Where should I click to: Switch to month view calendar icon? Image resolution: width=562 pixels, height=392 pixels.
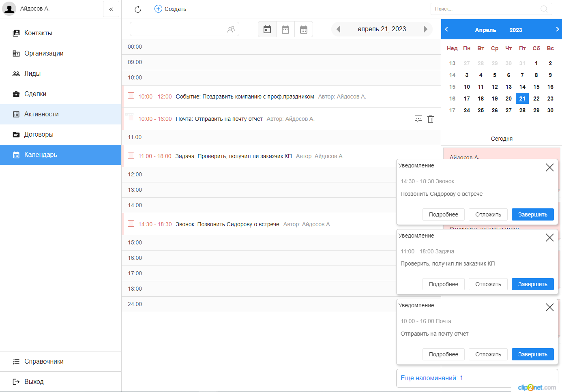point(304,29)
